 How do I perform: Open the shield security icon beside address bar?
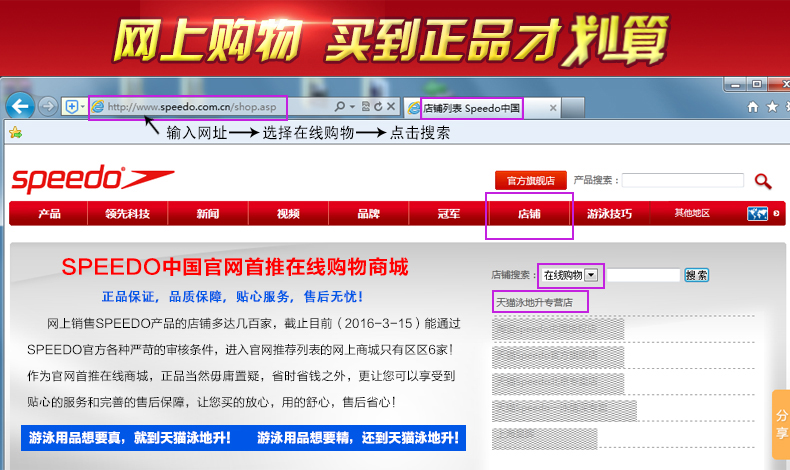(72, 107)
